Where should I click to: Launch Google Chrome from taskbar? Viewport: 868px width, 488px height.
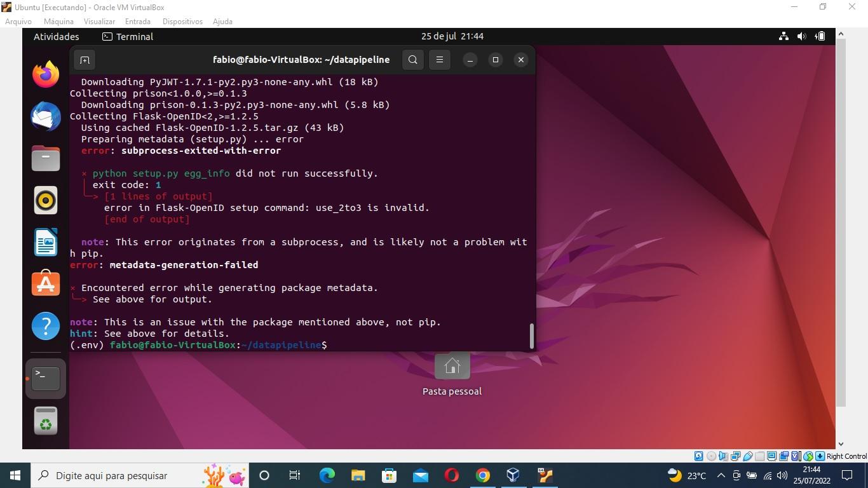point(482,475)
